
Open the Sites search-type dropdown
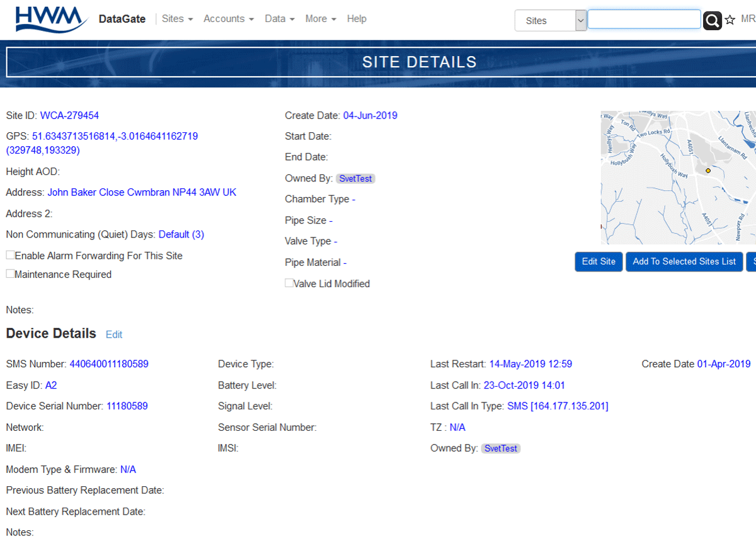coord(551,20)
